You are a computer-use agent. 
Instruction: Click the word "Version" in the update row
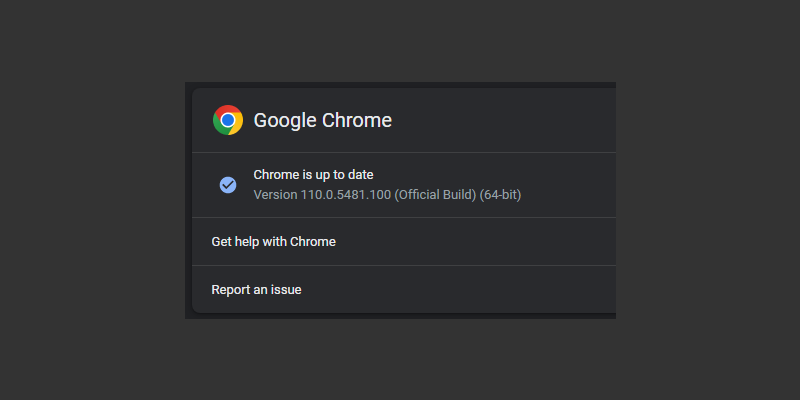[x=275, y=194]
